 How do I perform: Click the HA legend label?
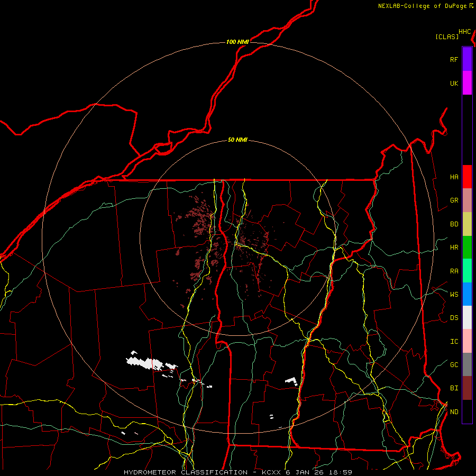pyautogui.click(x=454, y=177)
